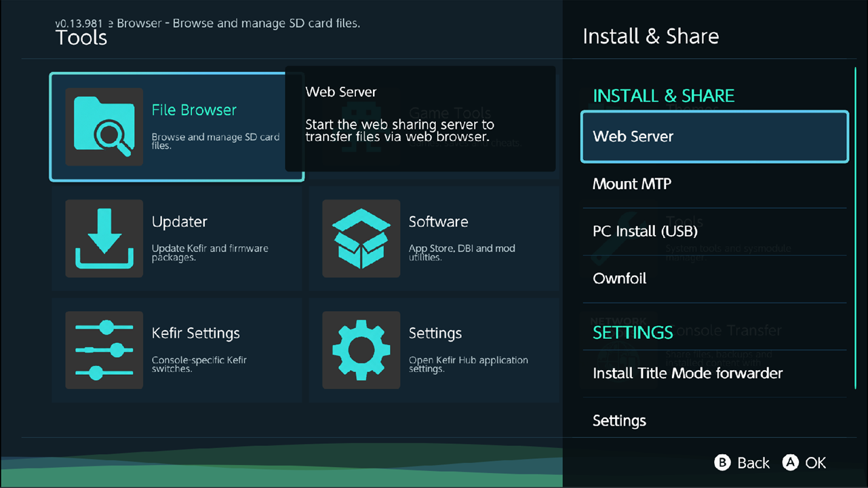Select the File Browser tile title
The height and width of the screenshot is (488, 868).
194,110
